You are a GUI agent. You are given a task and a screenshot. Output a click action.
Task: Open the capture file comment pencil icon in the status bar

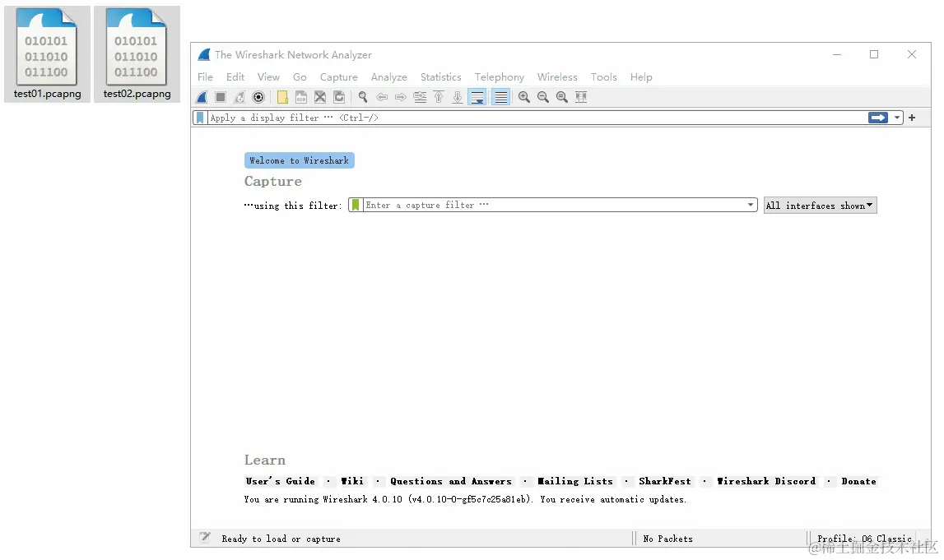pyautogui.click(x=205, y=537)
